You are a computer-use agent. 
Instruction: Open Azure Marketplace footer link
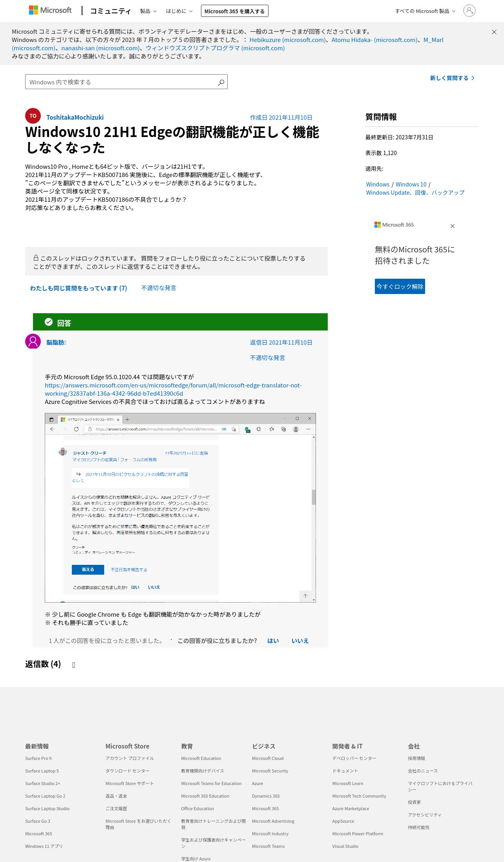pyautogui.click(x=351, y=809)
